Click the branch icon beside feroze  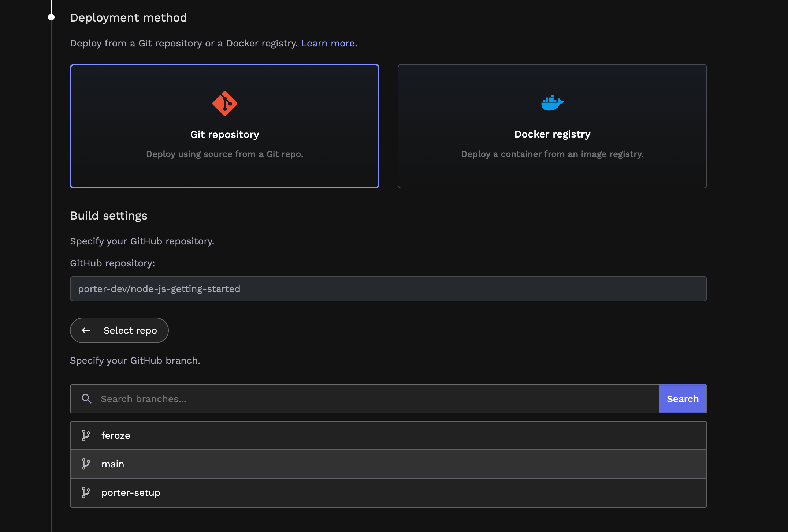(86, 435)
